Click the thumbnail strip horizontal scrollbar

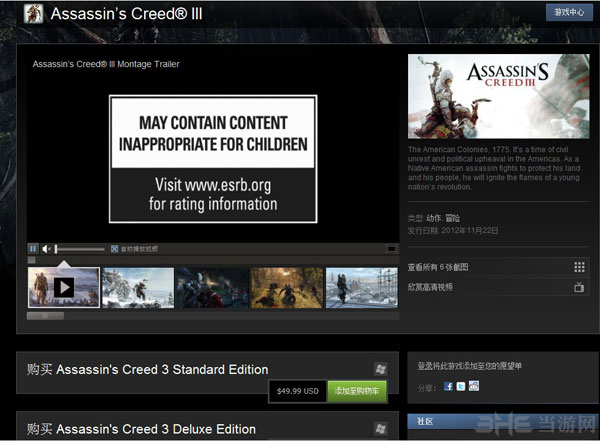click(45, 316)
